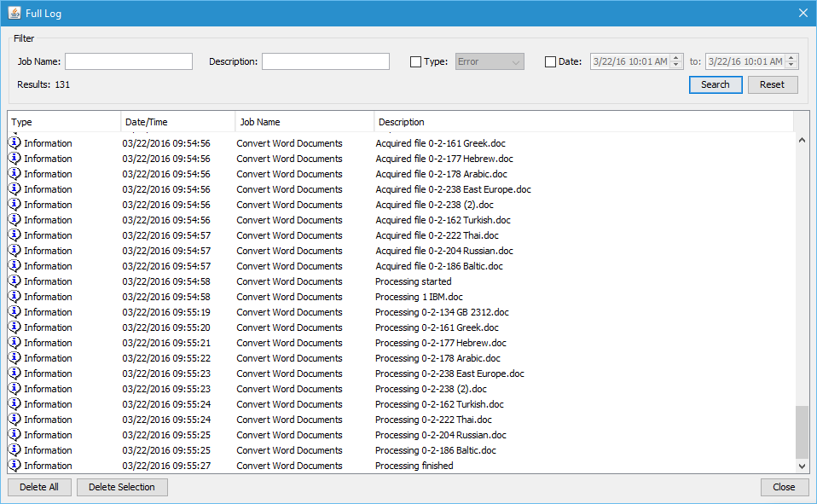Click the Delete All button

coord(39,487)
